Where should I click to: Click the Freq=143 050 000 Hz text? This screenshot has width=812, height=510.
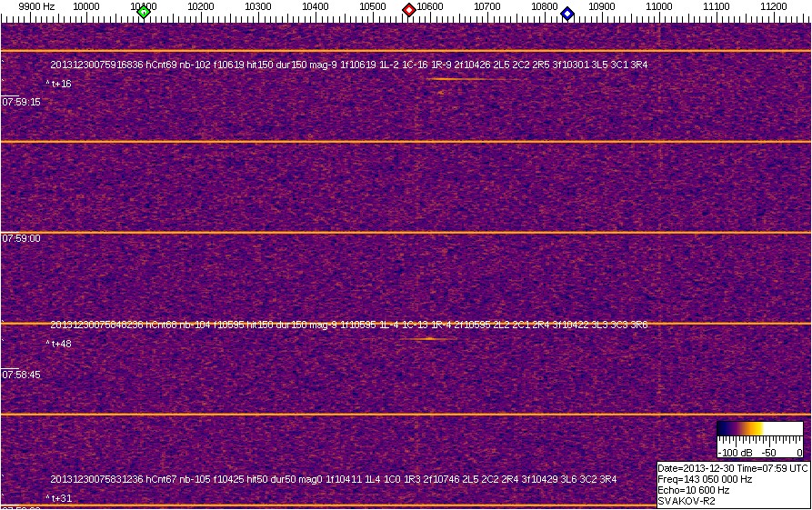tap(705, 478)
